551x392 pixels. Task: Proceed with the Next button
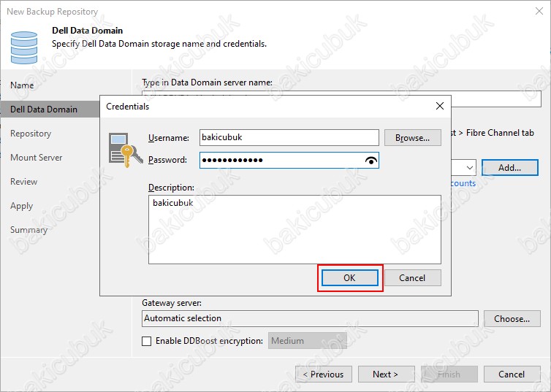tap(386, 374)
